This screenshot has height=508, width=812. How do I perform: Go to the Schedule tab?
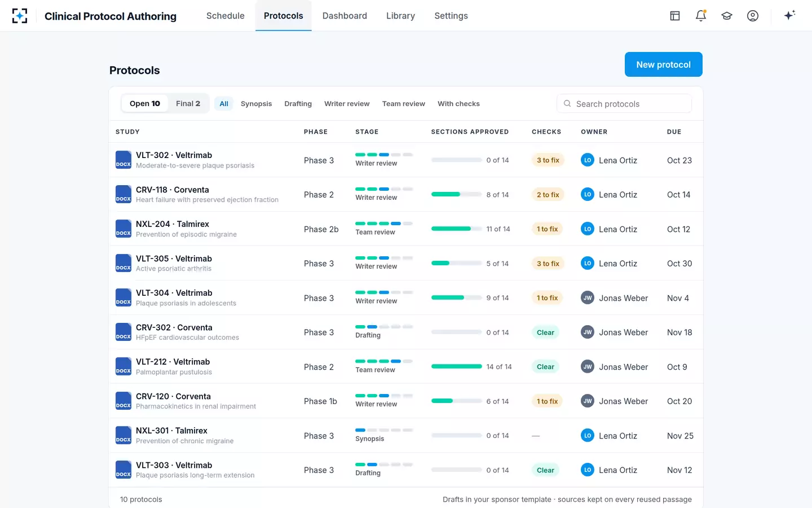pos(226,16)
